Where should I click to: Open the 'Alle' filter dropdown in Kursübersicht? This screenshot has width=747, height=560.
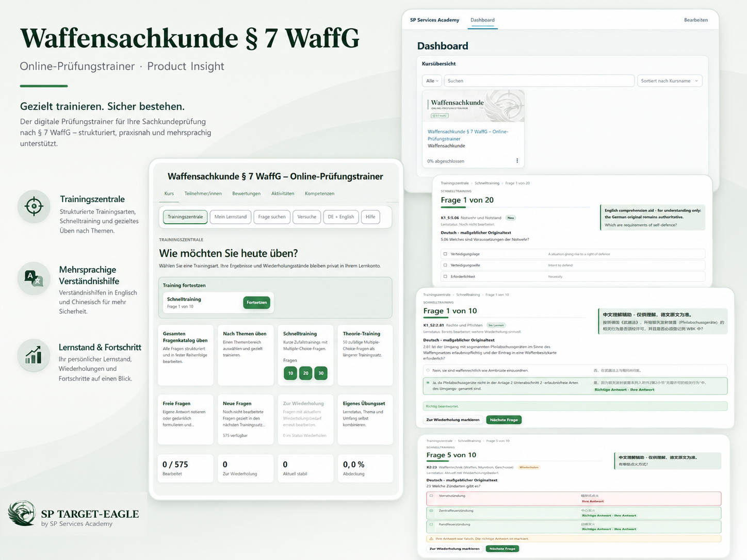pos(432,81)
